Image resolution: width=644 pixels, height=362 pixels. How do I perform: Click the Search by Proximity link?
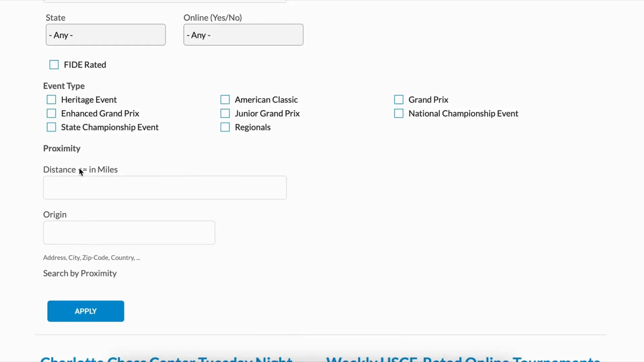coord(79,273)
